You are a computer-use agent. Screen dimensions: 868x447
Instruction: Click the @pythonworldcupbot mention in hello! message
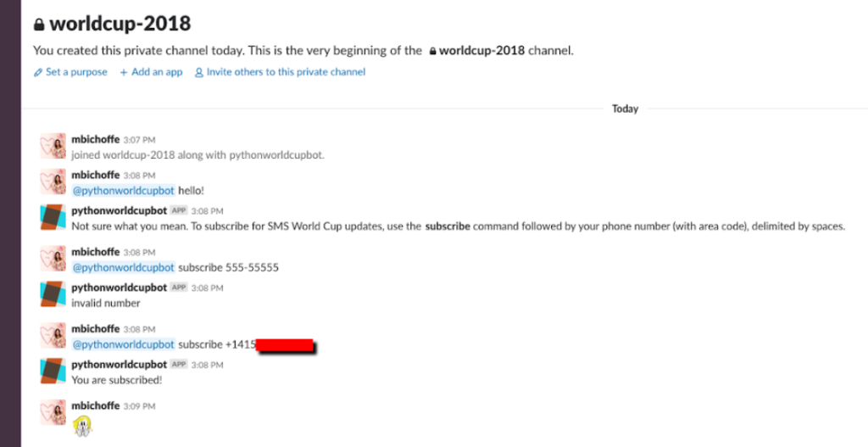point(124,191)
